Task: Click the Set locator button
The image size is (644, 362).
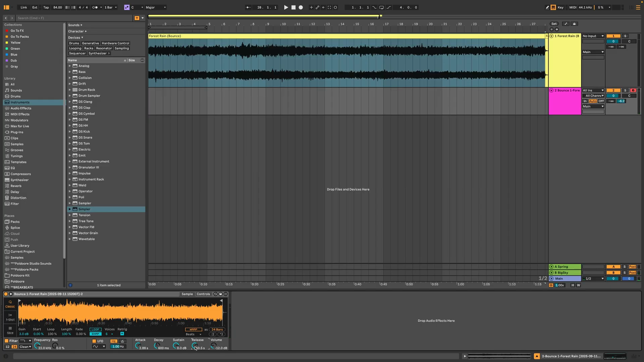Action: (x=554, y=24)
